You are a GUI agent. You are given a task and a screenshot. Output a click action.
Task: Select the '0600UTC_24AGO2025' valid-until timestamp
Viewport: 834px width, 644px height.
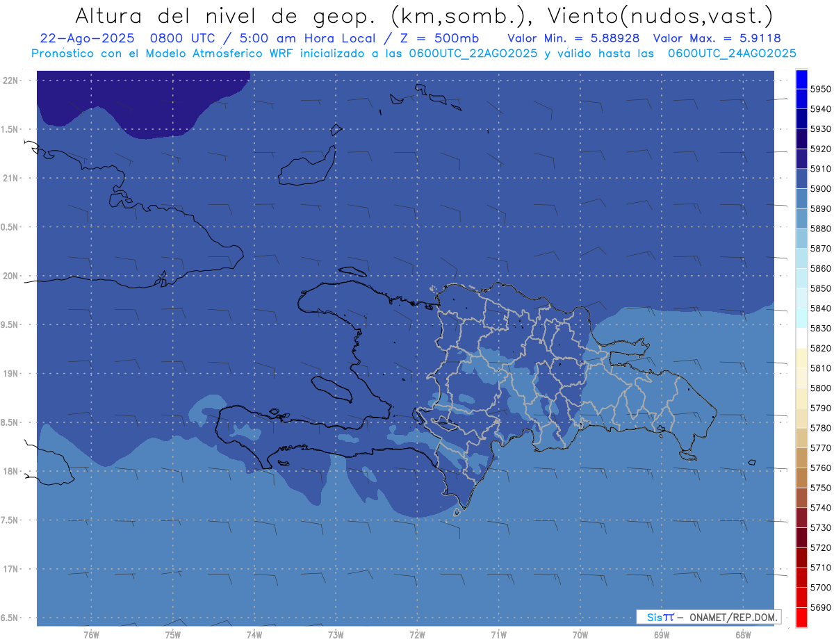point(732,53)
